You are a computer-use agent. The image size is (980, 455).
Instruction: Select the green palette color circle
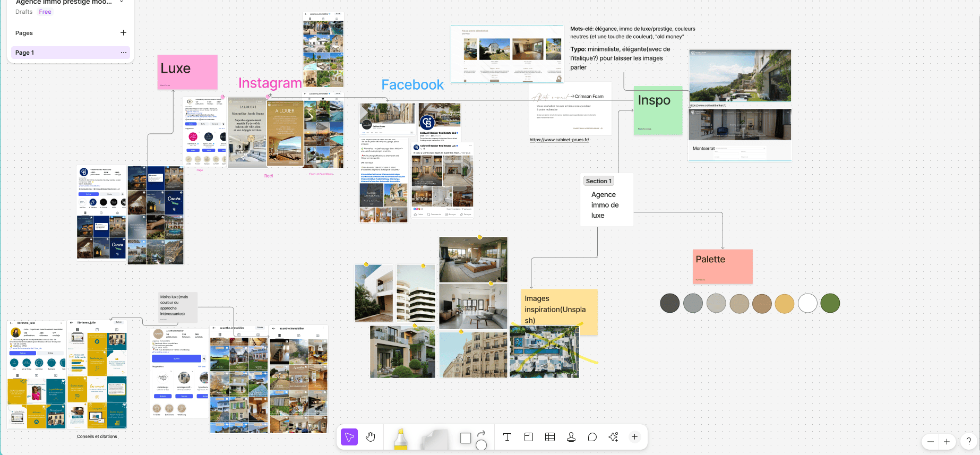830,303
